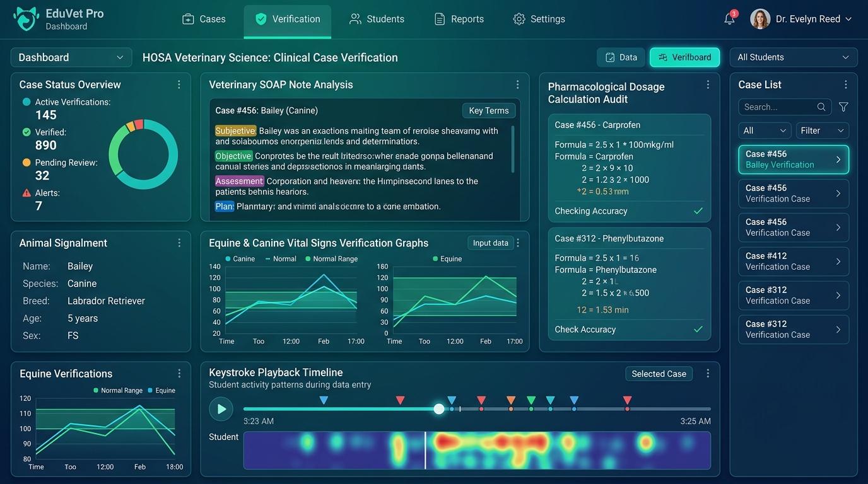Open Keystroke Playback Timeline options menu
The width and height of the screenshot is (868, 484).
708,373
